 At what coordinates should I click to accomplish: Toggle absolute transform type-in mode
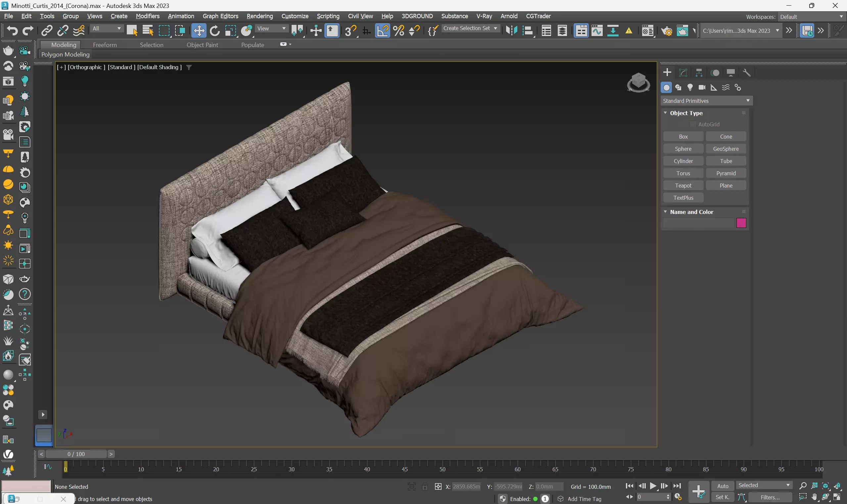tap(438, 486)
